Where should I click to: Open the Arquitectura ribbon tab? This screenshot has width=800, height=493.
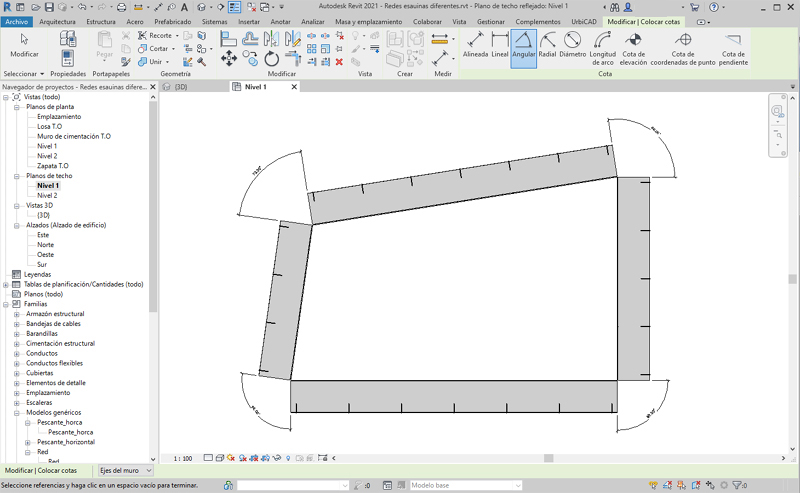(57, 21)
